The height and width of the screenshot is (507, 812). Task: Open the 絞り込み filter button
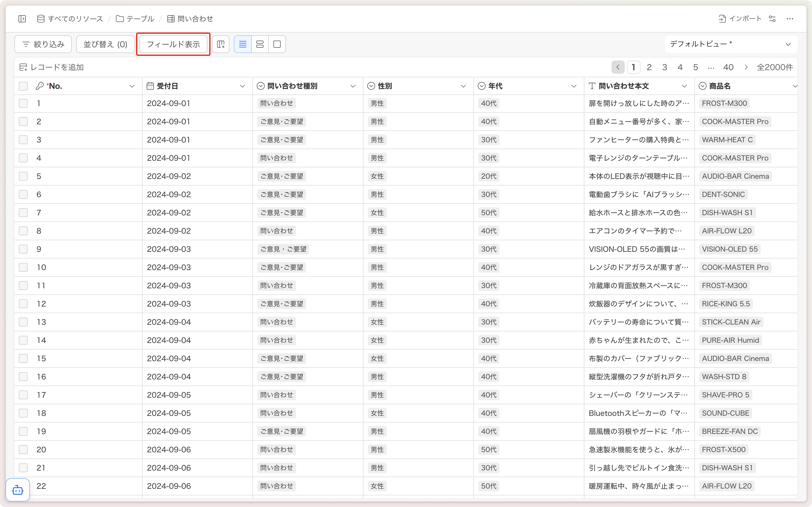click(x=43, y=44)
